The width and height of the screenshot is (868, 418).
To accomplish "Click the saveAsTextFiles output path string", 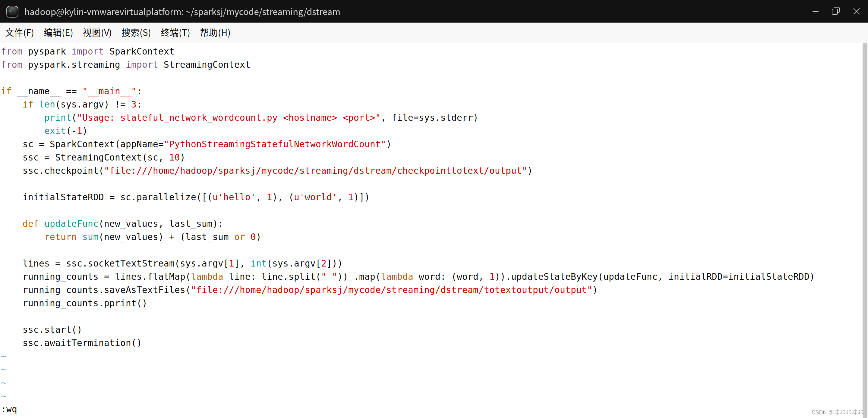I will [392, 290].
